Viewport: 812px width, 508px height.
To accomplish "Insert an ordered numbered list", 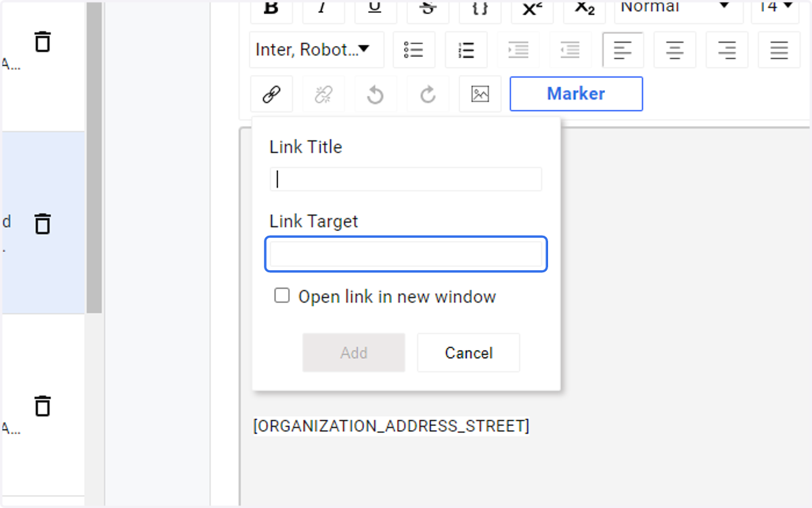I will click(x=466, y=49).
